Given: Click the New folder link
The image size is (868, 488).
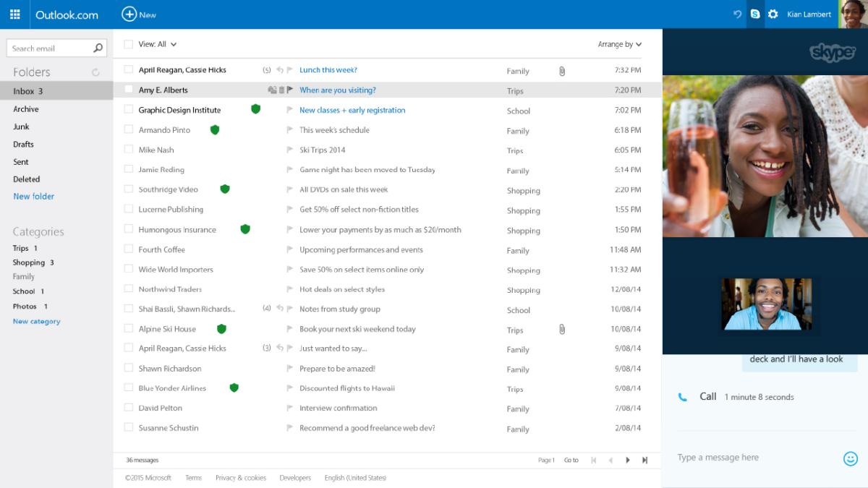Looking at the screenshot, I should tap(33, 196).
